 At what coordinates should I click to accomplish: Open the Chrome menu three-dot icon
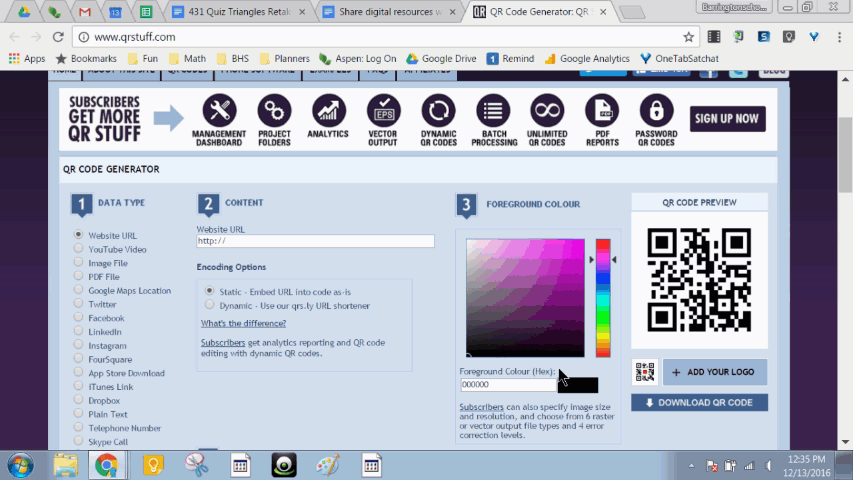point(839,37)
